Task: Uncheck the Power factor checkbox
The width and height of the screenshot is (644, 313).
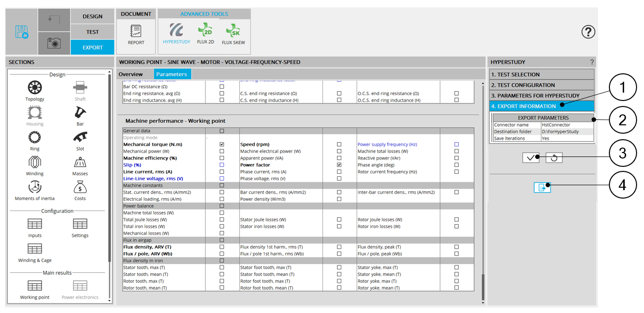Action: coord(339,165)
